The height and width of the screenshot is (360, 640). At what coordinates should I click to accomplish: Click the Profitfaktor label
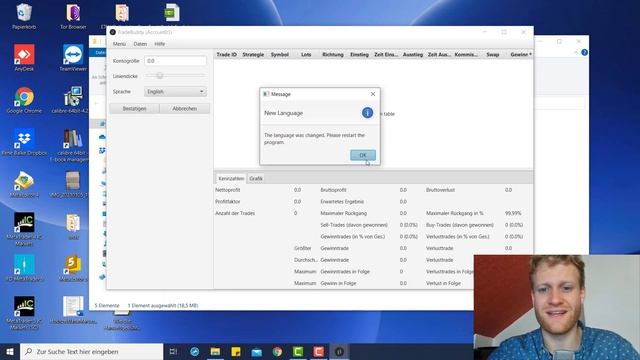point(228,202)
